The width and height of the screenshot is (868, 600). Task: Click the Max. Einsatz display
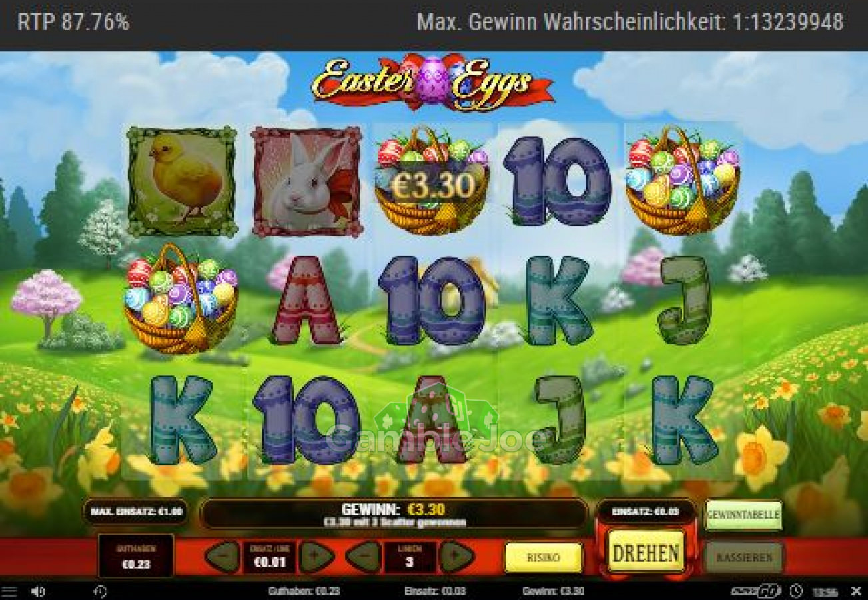[x=136, y=512]
